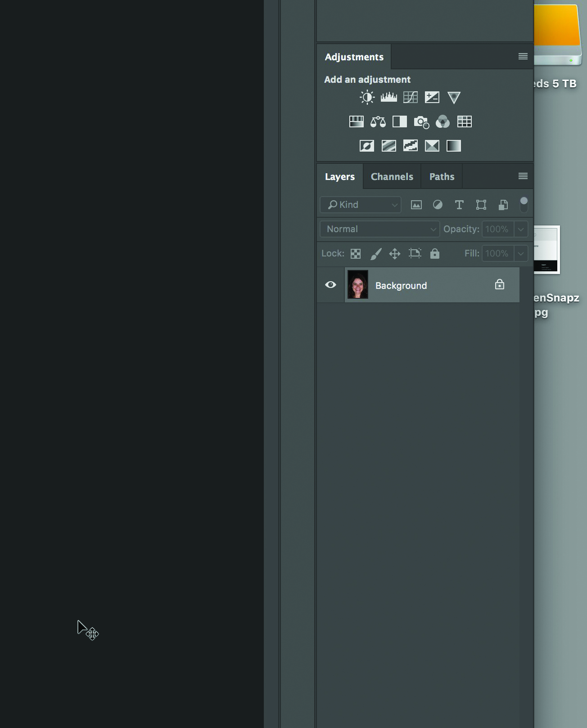The height and width of the screenshot is (728, 587).
Task: Add an Exposure adjustment
Action: coord(432,97)
